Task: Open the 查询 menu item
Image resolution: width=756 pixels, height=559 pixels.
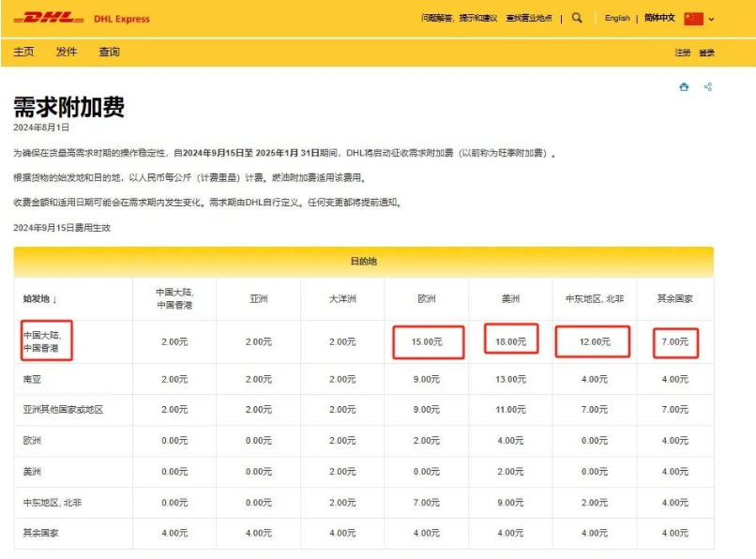Action: tap(109, 52)
